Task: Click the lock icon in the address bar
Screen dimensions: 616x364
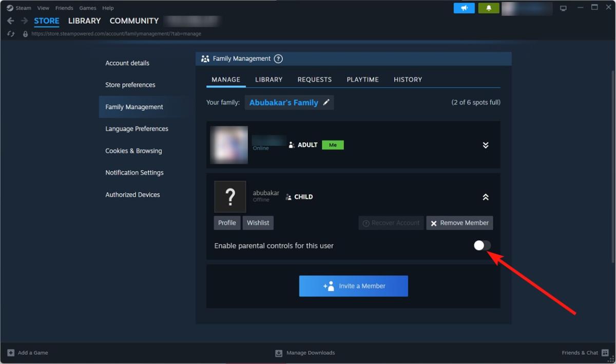Action: [25, 33]
